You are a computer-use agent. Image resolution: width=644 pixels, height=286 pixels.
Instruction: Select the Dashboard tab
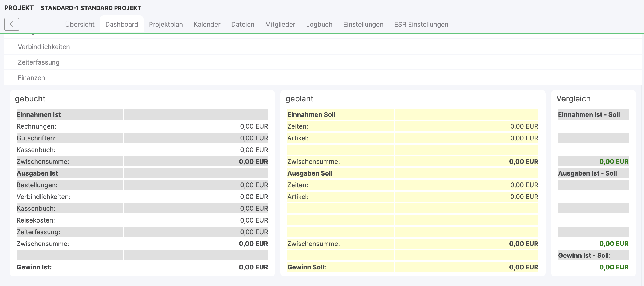click(121, 25)
